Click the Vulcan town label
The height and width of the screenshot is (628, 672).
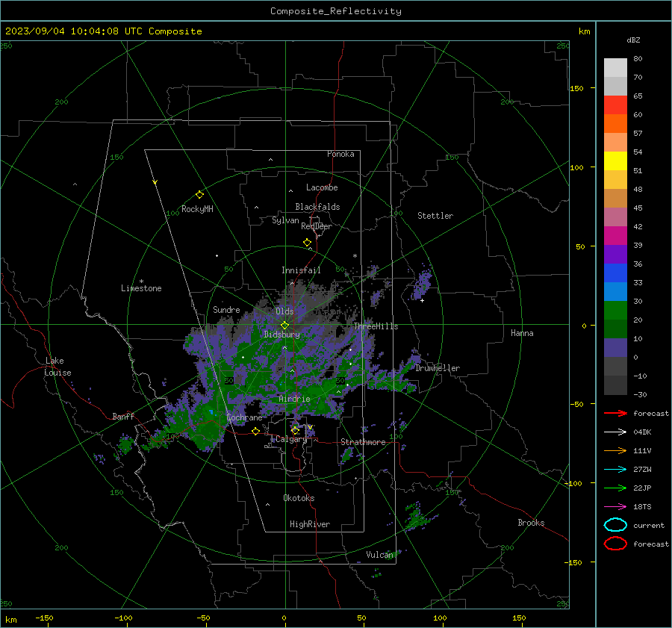pos(379,555)
